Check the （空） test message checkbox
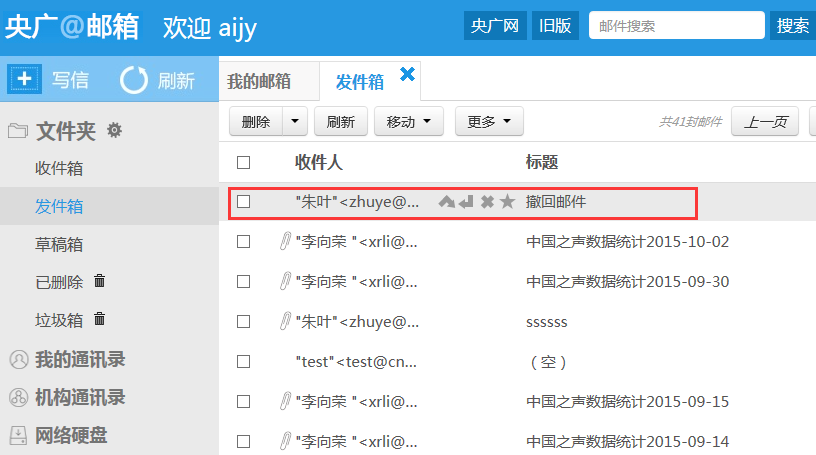 coord(244,361)
